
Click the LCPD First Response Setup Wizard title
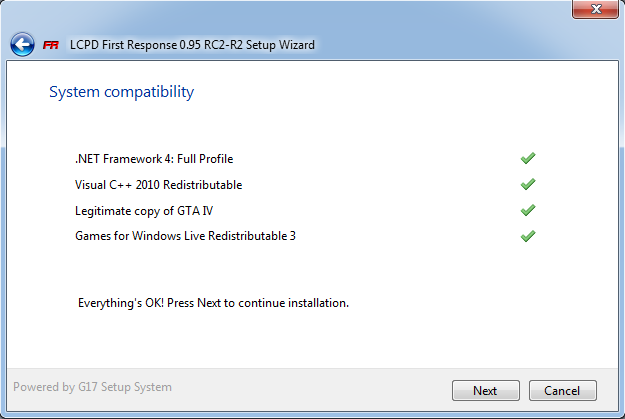(x=192, y=45)
